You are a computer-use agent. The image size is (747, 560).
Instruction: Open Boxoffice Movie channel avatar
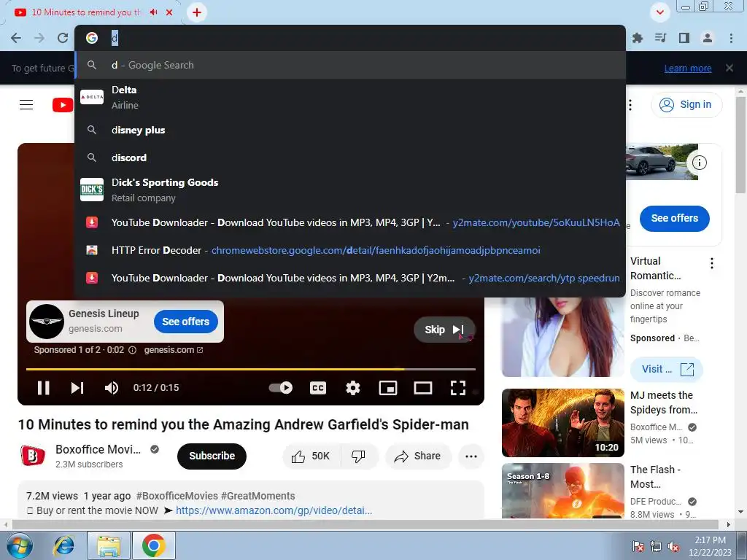pyautogui.click(x=32, y=456)
